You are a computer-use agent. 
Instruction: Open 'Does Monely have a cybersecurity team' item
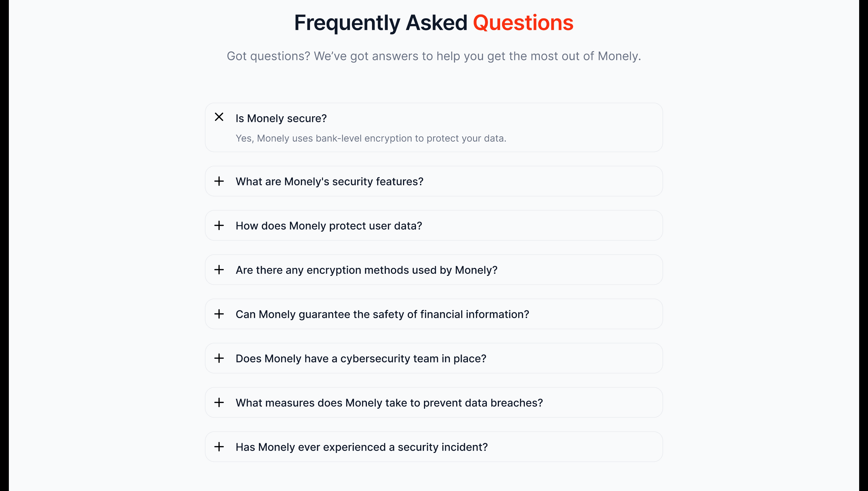pos(360,359)
